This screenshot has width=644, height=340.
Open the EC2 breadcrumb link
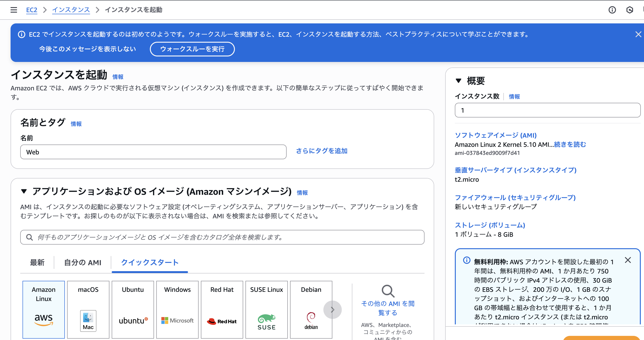pos(31,10)
